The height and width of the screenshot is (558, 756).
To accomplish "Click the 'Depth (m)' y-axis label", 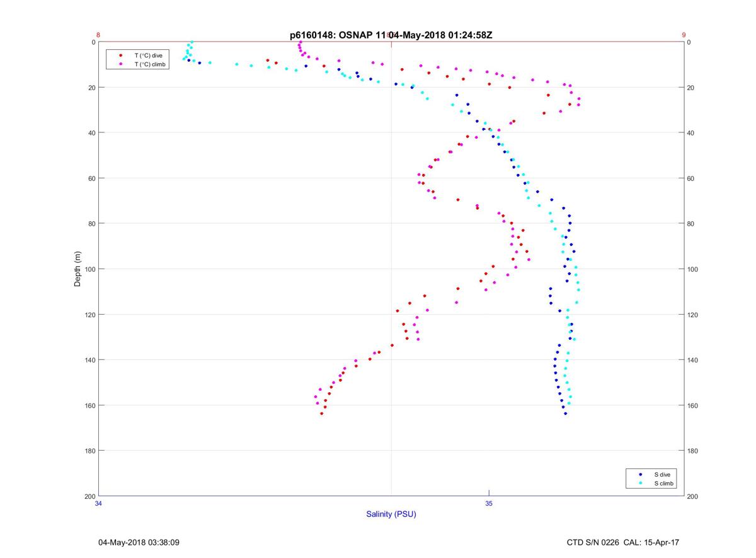I will point(78,269).
